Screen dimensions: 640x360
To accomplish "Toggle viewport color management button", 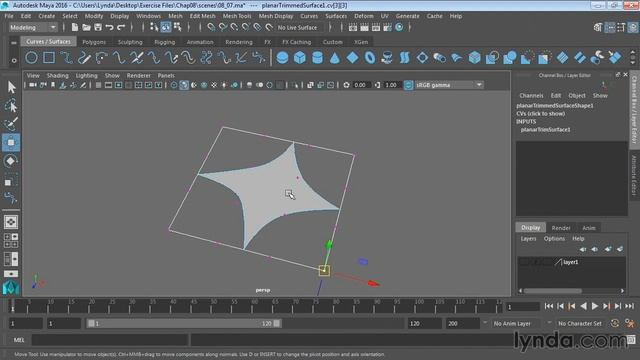I will (408, 85).
